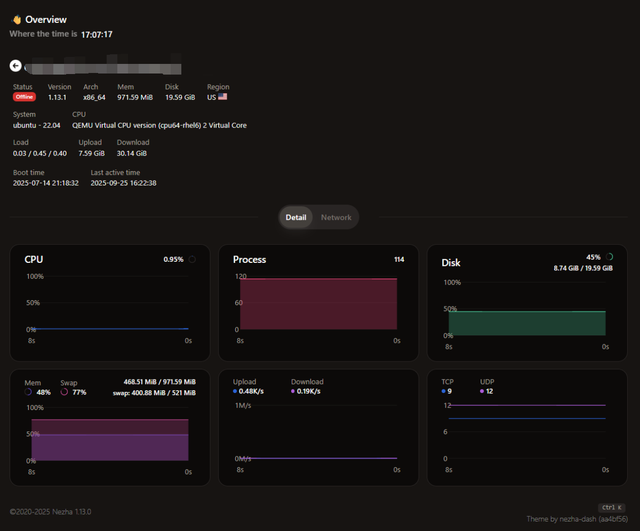Click the network speed chart line
Screen dimensions: 640x531
318,458
